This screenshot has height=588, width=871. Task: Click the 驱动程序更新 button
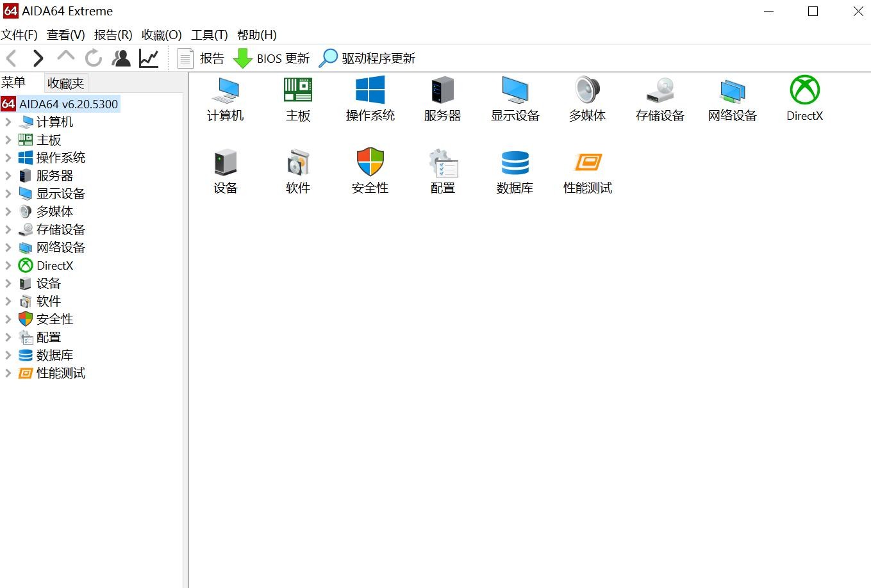[368, 58]
